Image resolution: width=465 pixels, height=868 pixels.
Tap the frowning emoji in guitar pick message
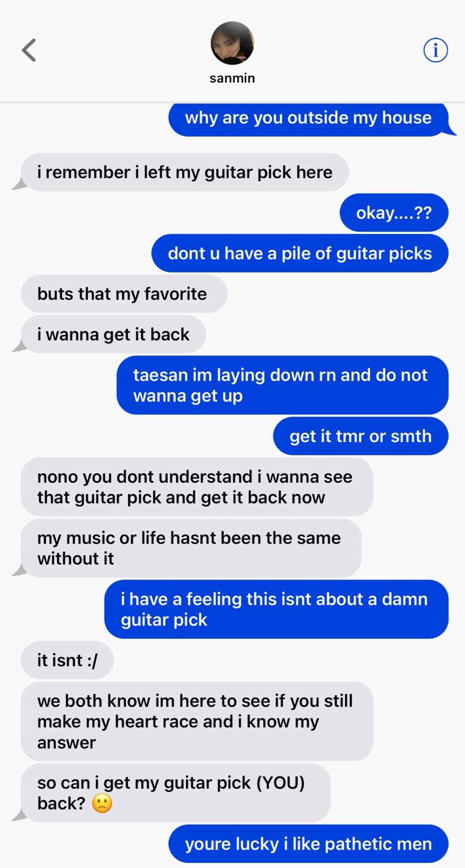[x=102, y=803]
